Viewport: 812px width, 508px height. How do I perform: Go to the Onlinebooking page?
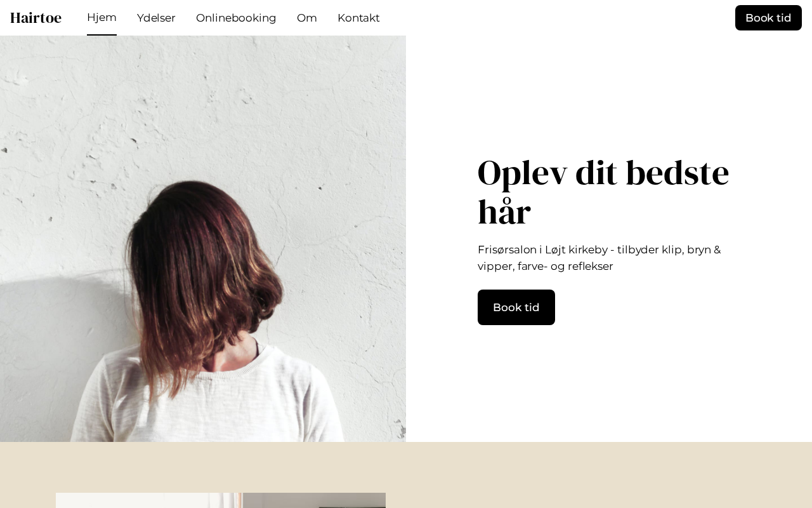236,18
